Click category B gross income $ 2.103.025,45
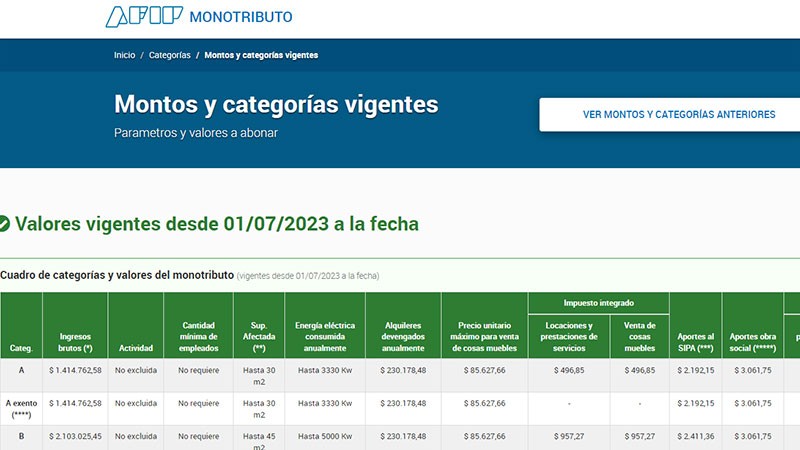Image resolution: width=800 pixels, height=450 pixels. coord(75,437)
